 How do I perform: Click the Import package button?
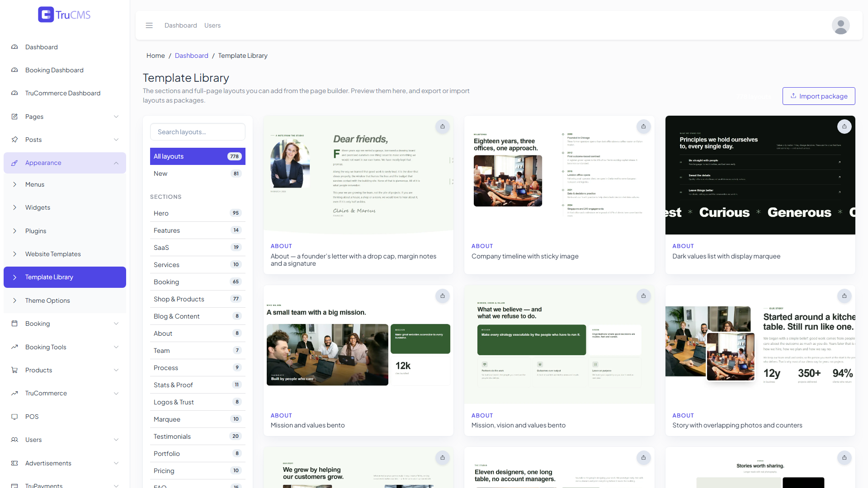[x=819, y=96]
